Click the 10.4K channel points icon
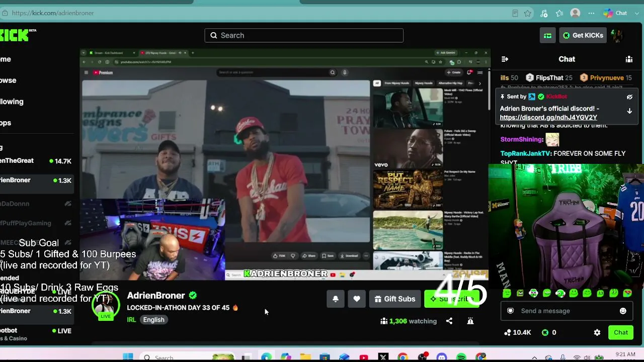 507,332
